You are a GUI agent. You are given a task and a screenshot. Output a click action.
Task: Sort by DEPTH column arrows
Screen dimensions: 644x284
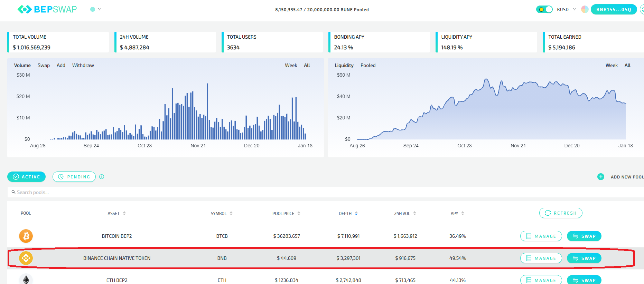click(356, 213)
